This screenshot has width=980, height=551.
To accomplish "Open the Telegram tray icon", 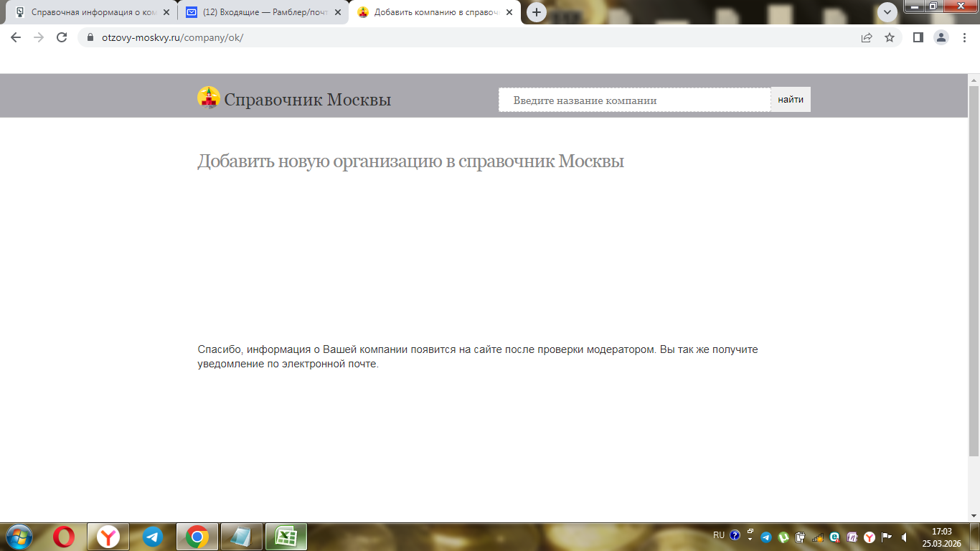I will [x=765, y=537].
